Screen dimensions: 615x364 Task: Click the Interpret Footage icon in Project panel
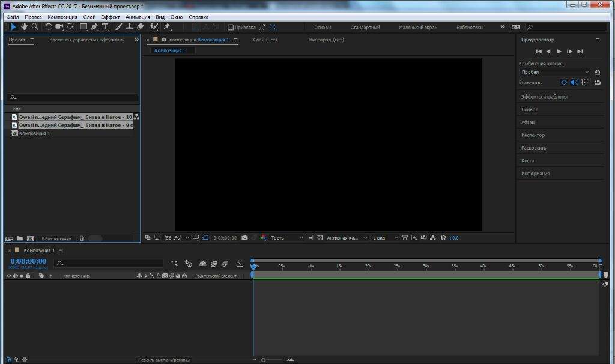click(x=9, y=238)
